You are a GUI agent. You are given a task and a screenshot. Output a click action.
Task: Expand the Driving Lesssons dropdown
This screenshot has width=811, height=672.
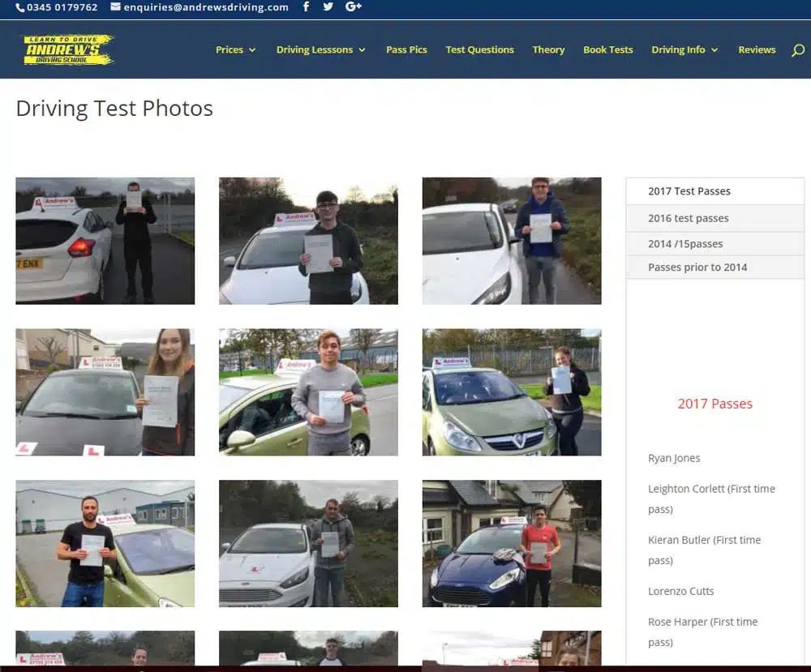[x=320, y=50]
